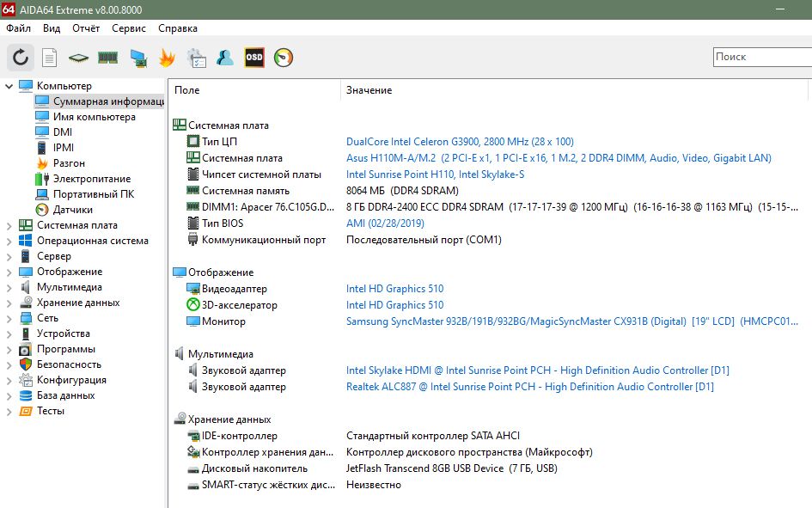Expand the Хранение данных tree node

point(9,303)
